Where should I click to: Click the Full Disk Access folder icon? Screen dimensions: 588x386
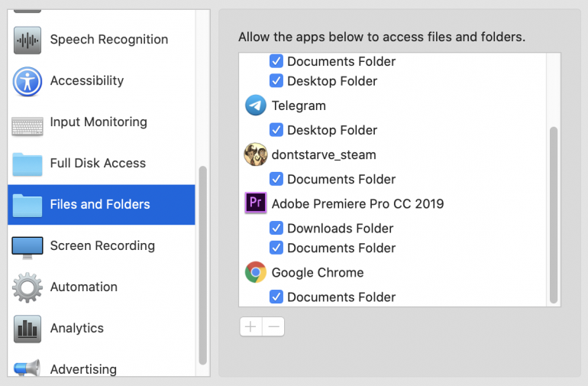pyautogui.click(x=27, y=164)
